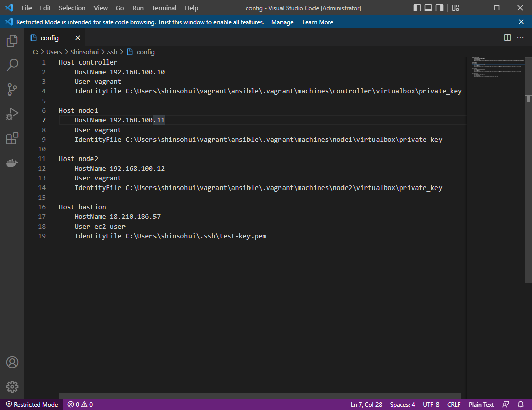Click IdentityFile test-key.pem line
This screenshot has height=410, width=532.
[170, 236]
